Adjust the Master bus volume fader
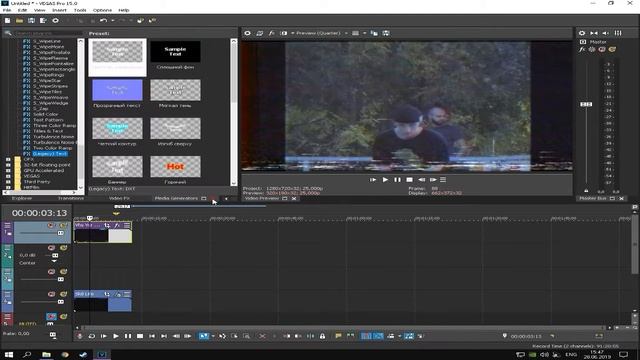The image size is (640, 360). tap(586, 104)
